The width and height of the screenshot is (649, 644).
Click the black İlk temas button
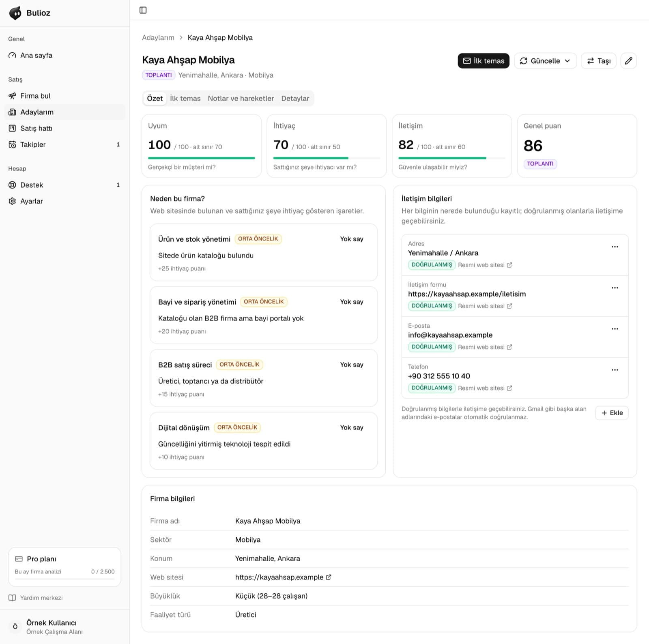pyautogui.click(x=484, y=61)
